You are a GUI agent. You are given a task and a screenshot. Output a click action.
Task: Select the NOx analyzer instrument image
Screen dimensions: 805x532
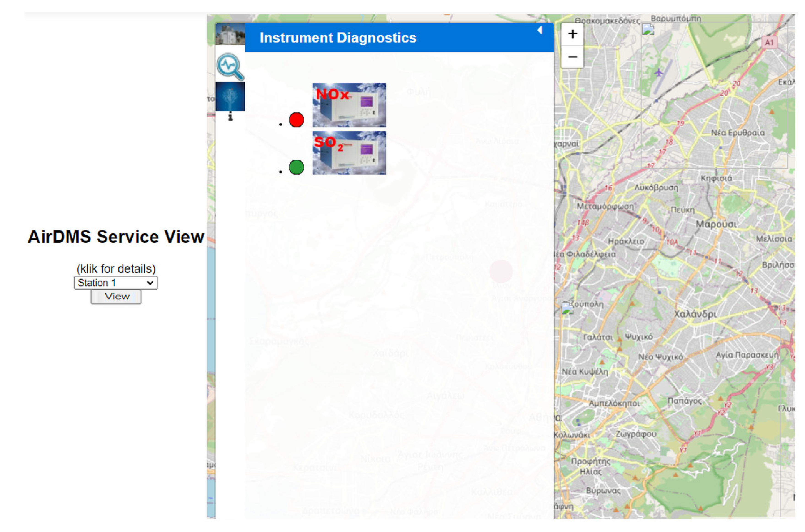(349, 105)
